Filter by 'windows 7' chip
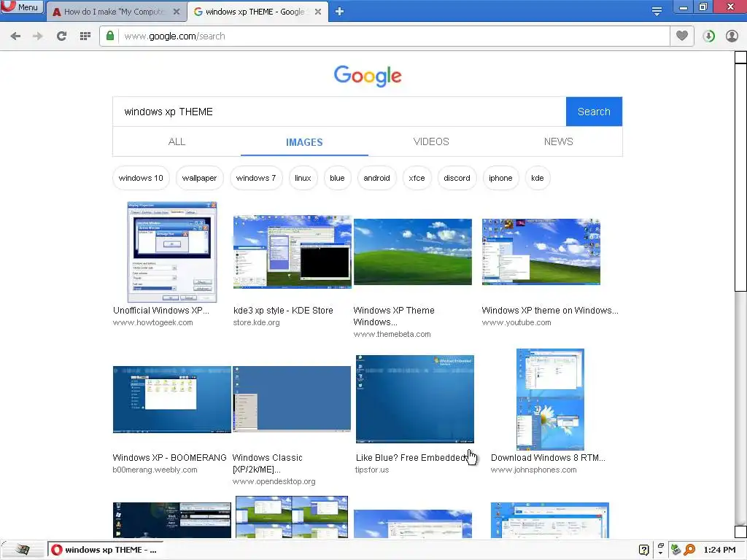This screenshot has height=560, width=747. pos(256,178)
